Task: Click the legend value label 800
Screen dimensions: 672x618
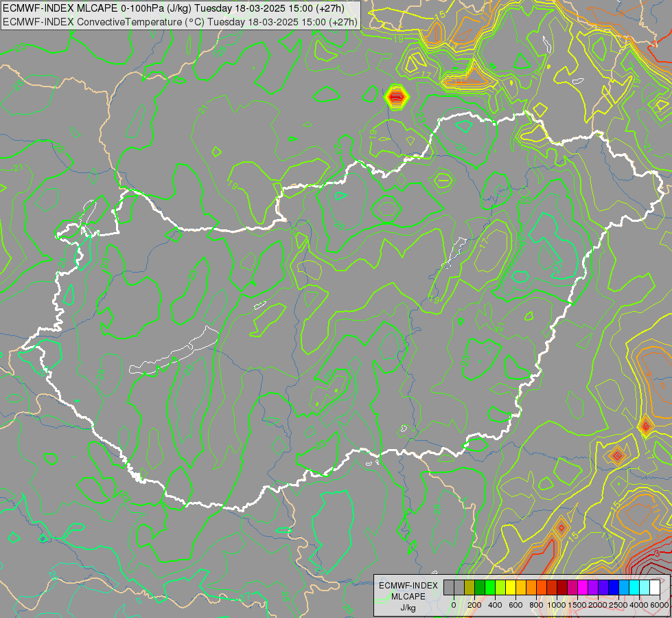Action: point(536,605)
